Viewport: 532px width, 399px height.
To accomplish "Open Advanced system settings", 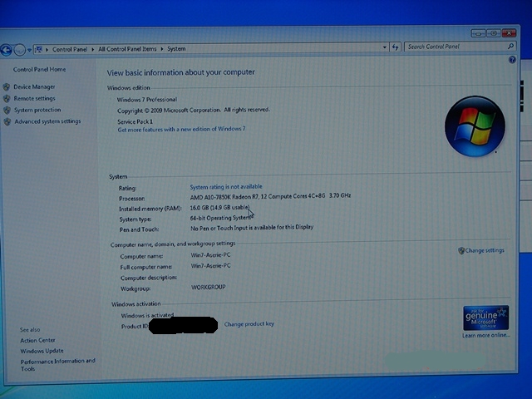I will [x=47, y=121].
